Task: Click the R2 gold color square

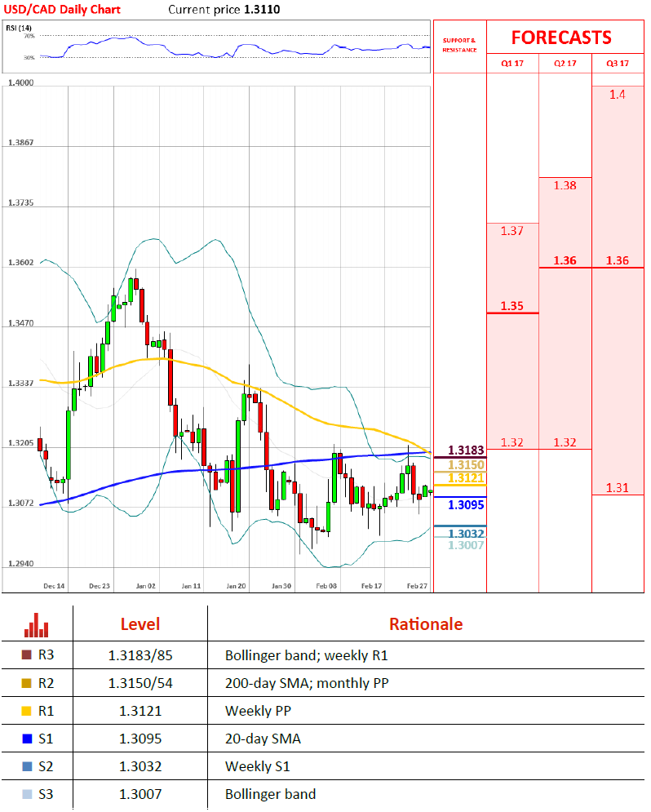Action: click(x=27, y=683)
